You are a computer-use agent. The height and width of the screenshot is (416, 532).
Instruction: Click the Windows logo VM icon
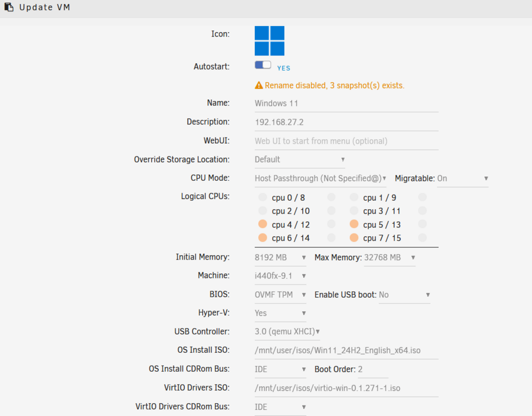(269, 40)
